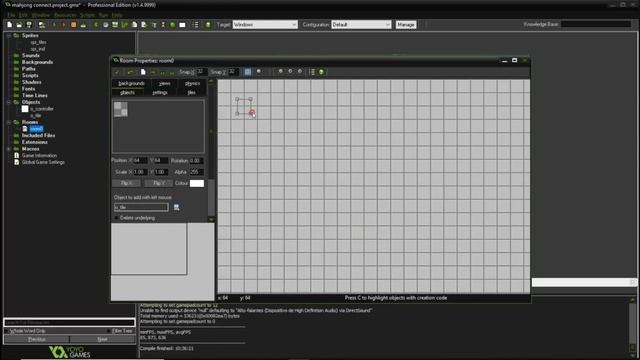
Task: Open Global Game Settings list icon in main toolbar
Action: (x=196, y=25)
